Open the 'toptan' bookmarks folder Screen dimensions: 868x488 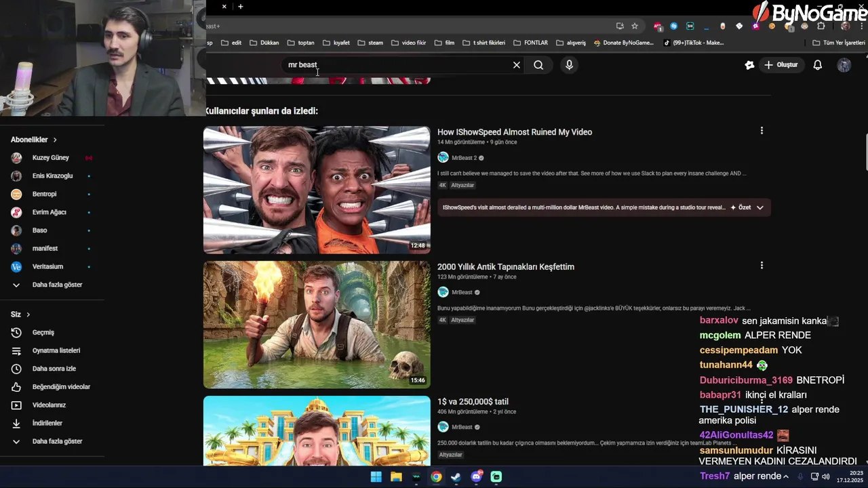(x=301, y=43)
